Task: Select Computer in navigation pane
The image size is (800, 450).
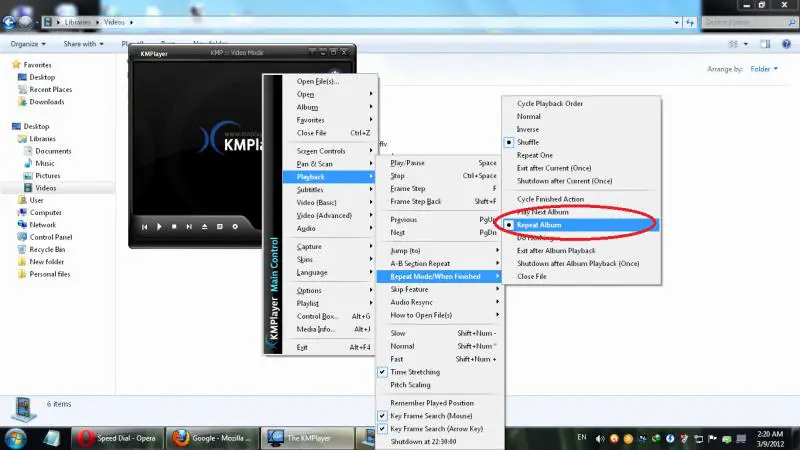Action: [45, 213]
